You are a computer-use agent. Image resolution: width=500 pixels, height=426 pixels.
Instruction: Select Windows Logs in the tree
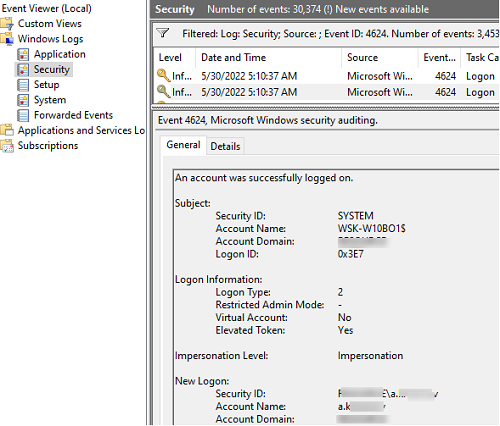[50, 39]
